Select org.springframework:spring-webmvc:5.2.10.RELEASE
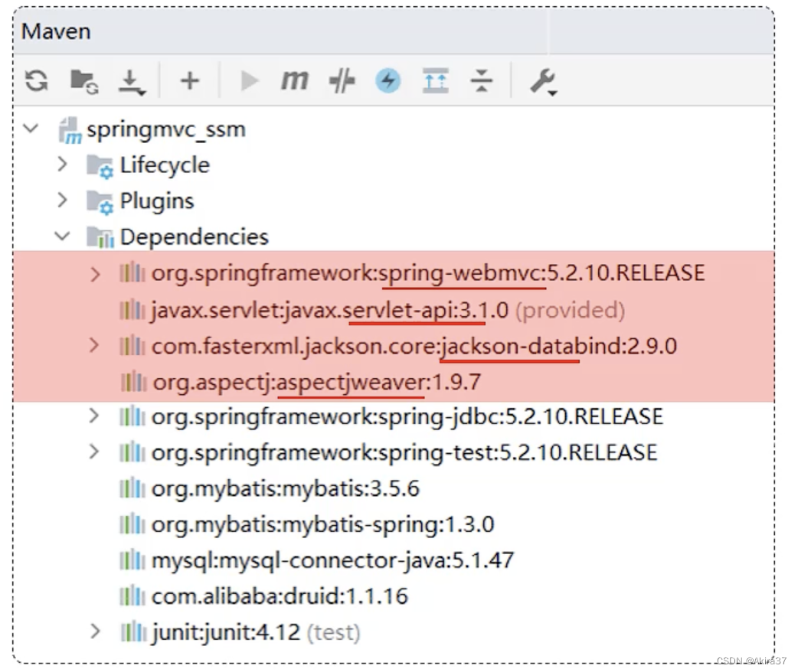 [x=428, y=273]
